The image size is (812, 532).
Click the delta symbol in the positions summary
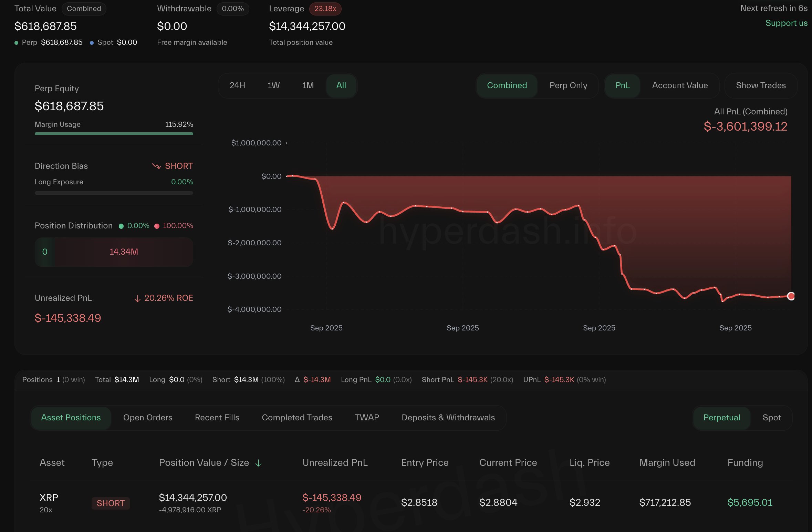click(297, 380)
